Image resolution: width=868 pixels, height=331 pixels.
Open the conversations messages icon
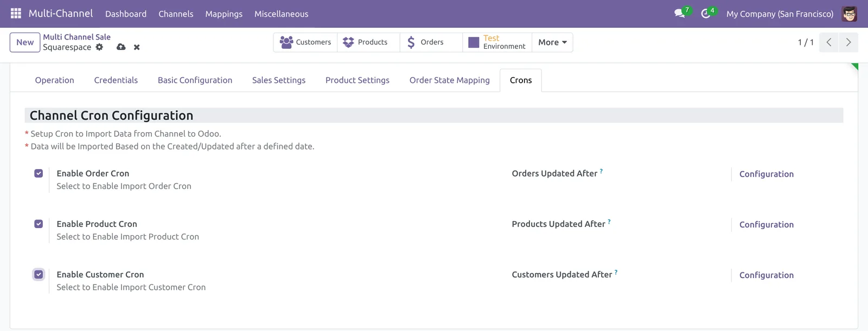click(x=680, y=14)
